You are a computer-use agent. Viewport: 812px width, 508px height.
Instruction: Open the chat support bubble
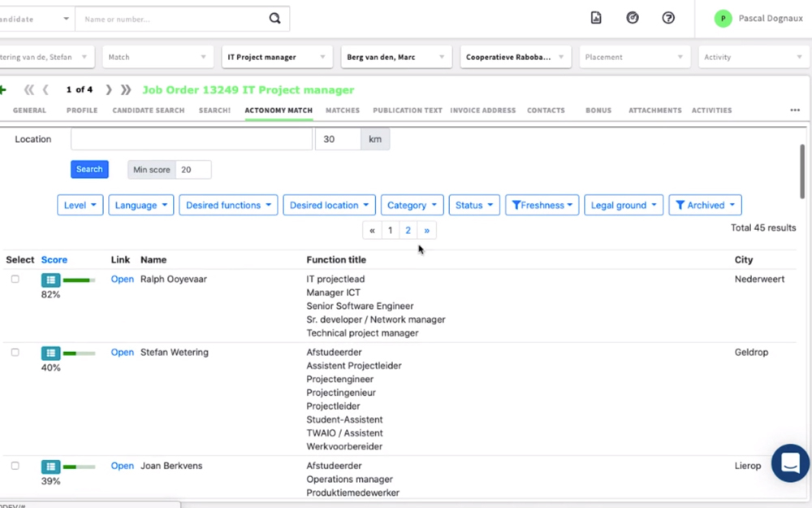[x=789, y=463]
